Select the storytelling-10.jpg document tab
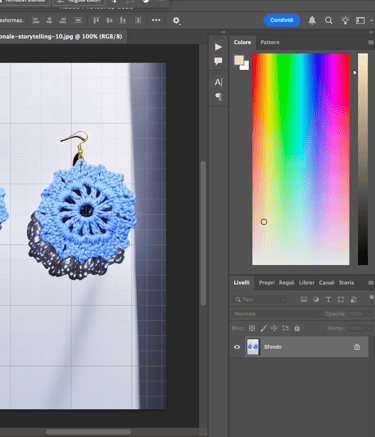The image size is (375, 437). (x=63, y=37)
